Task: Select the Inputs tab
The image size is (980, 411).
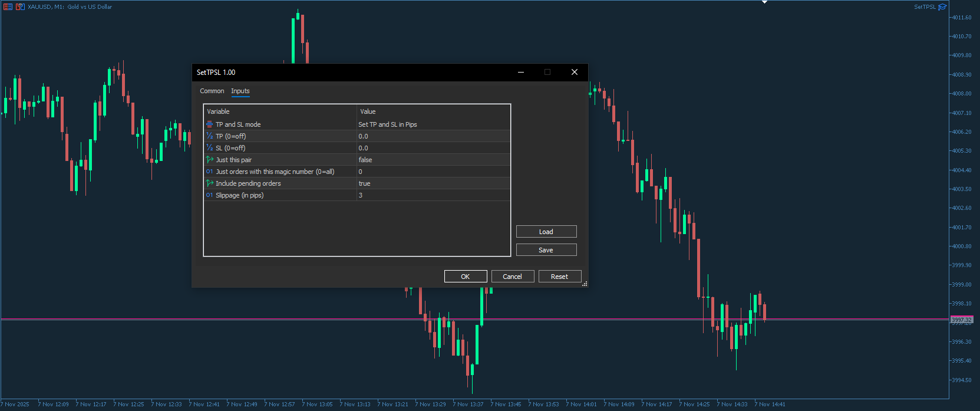Action: [240, 91]
